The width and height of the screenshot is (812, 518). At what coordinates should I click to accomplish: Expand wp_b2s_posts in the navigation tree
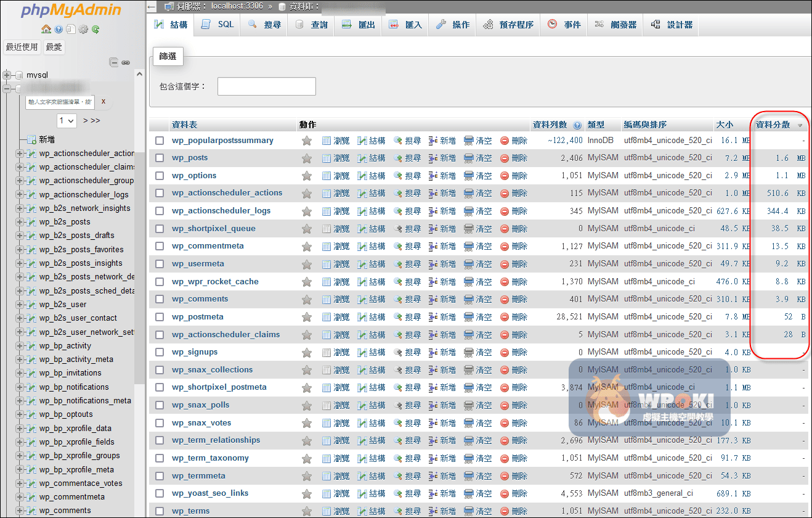pyautogui.click(x=19, y=222)
